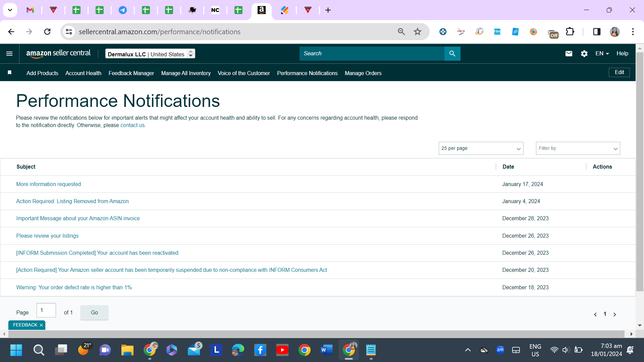Image resolution: width=644 pixels, height=362 pixels.
Task: Bookmark this page with the star icon
Action: coord(418,32)
